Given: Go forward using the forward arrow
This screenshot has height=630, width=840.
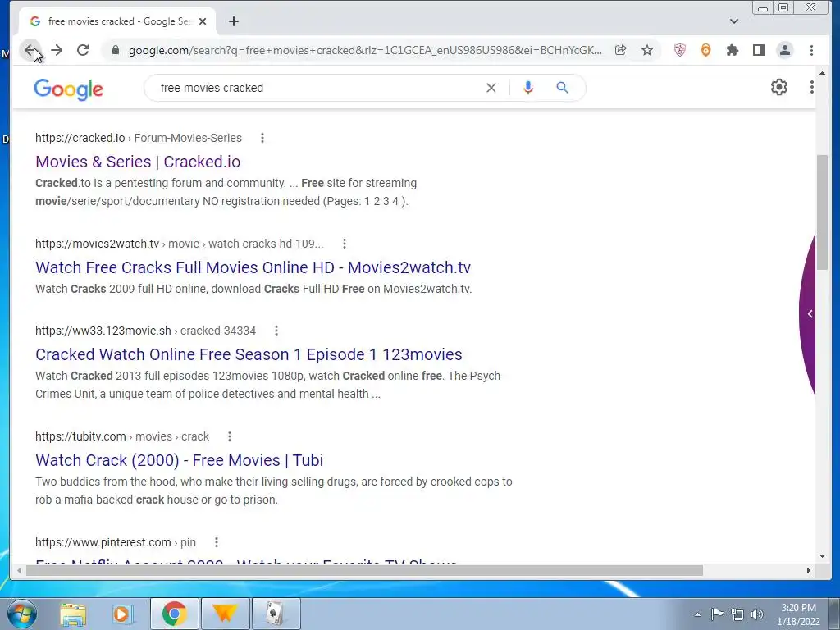Looking at the screenshot, I should click(57, 50).
